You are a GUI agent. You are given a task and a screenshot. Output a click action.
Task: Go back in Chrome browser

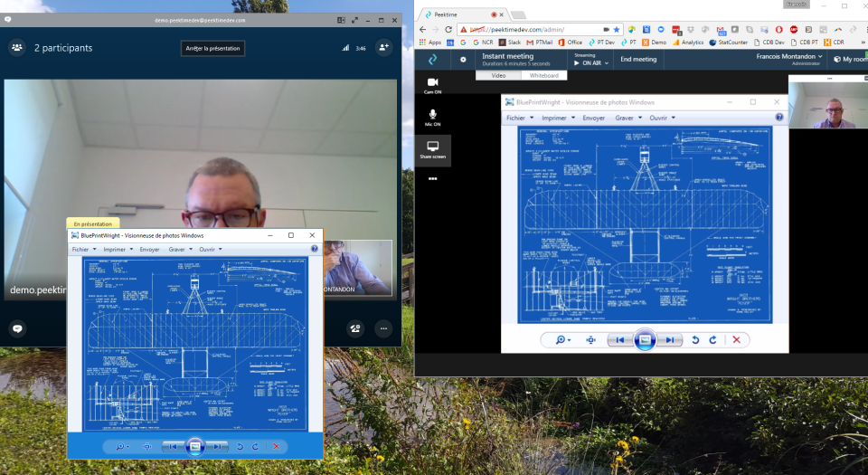coord(423,29)
